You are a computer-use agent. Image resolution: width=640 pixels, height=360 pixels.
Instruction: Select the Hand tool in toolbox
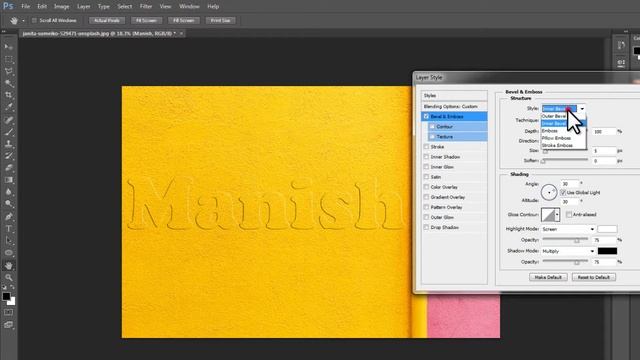click(x=9, y=266)
